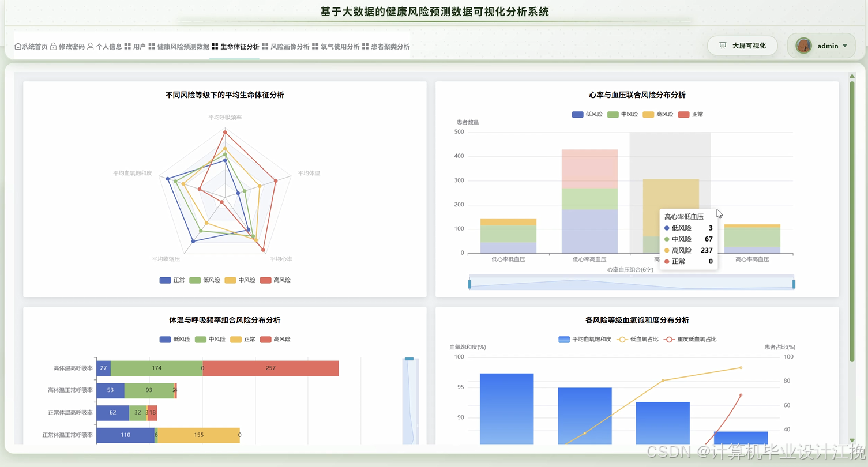The image size is (868, 467).
Task: Hide 正常 series in 心率与血压 chart legend
Action: point(691,114)
